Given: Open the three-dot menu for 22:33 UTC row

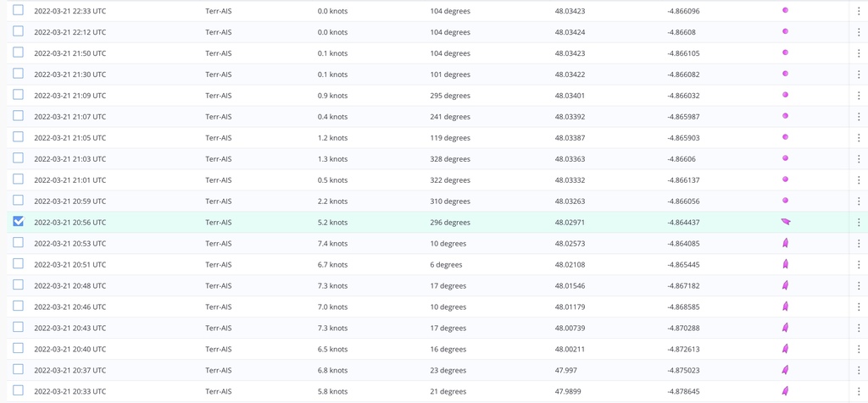Looking at the screenshot, I should [x=859, y=11].
